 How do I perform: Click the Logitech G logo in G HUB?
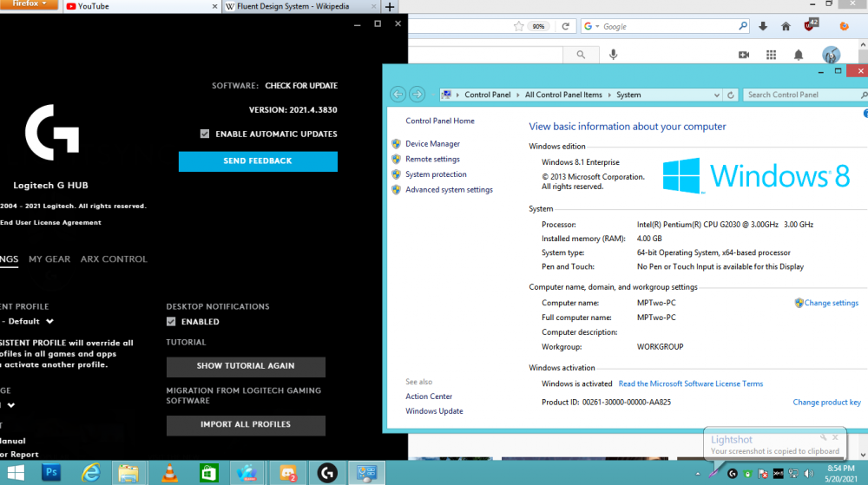coord(52,133)
